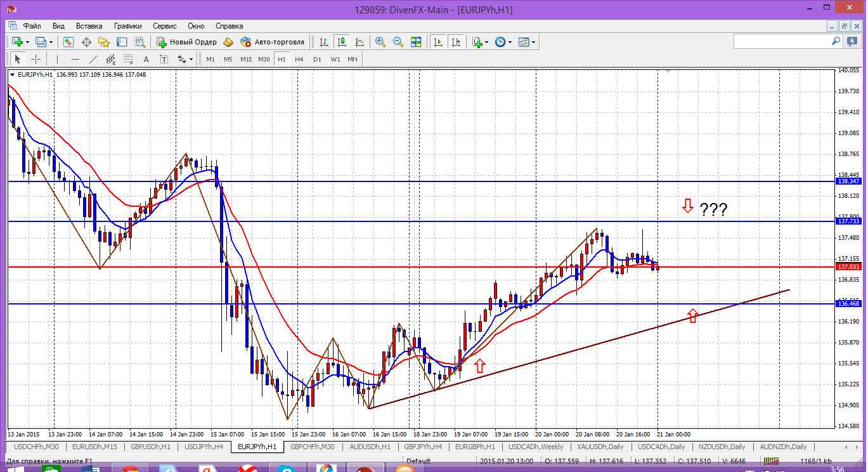Set timeframe to H4
Screen dimensions: 868x472
coord(299,59)
